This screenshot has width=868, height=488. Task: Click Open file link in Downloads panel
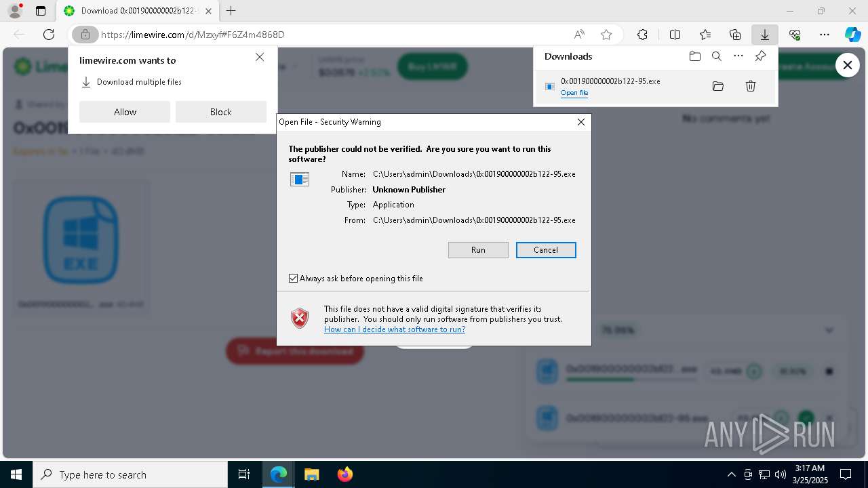tap(574, 93)
